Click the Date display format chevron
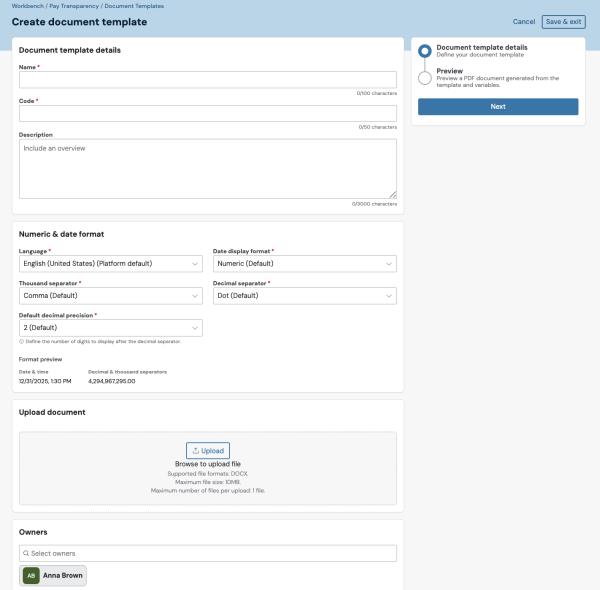 [389, 264]
